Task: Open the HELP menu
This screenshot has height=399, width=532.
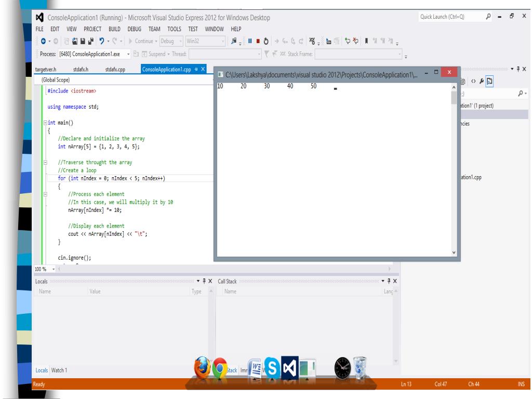Action: (x=236, y=29)
